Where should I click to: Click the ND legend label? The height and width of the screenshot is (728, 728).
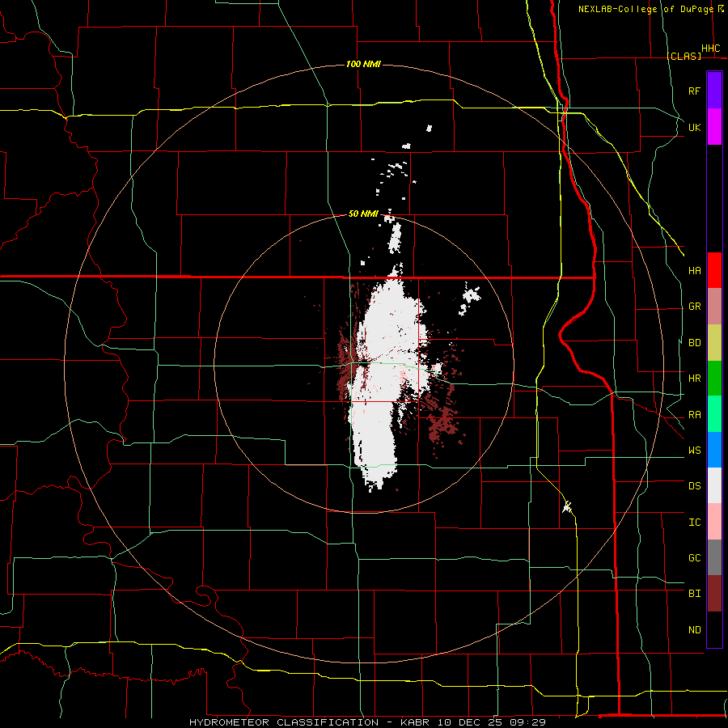[x=695, y=630]
